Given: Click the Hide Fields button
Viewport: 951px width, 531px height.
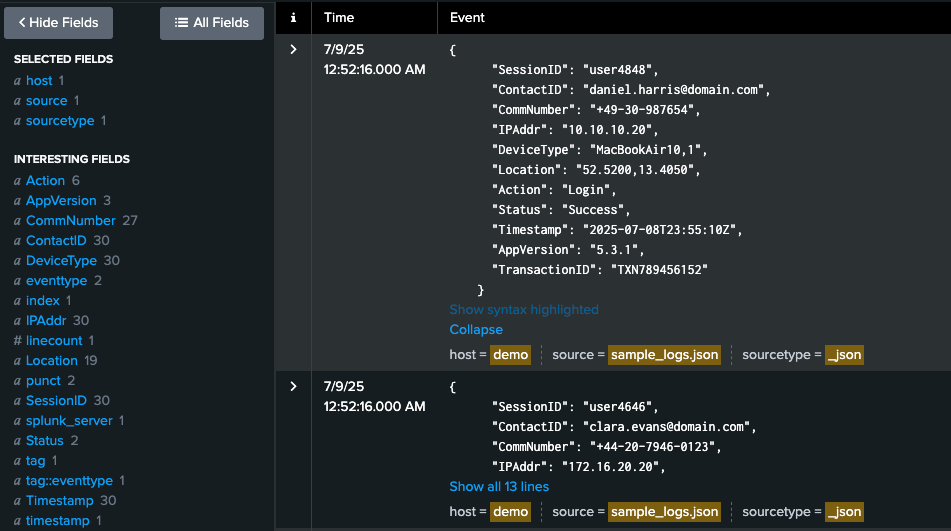Looking at the screenshot, I should click(x=58, y=23).
